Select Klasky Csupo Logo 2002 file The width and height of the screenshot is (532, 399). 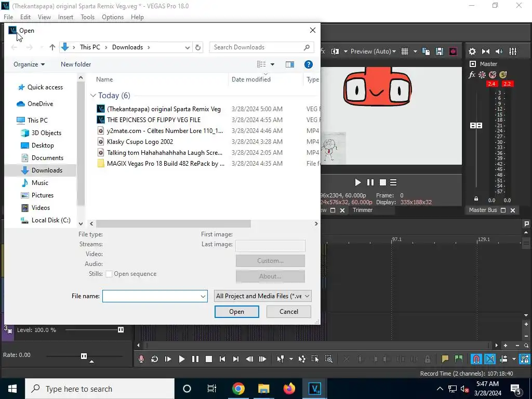click(x=140, y=141)
